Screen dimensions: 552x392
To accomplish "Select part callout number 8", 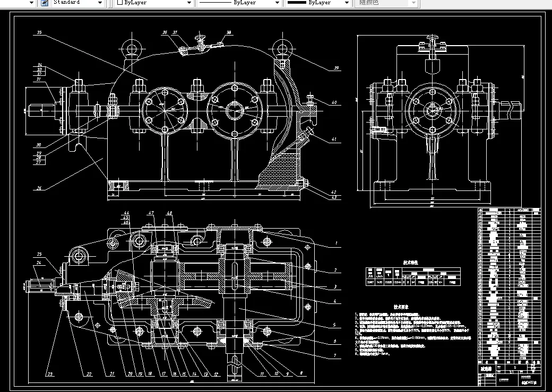I will click(x=301, y=373).
